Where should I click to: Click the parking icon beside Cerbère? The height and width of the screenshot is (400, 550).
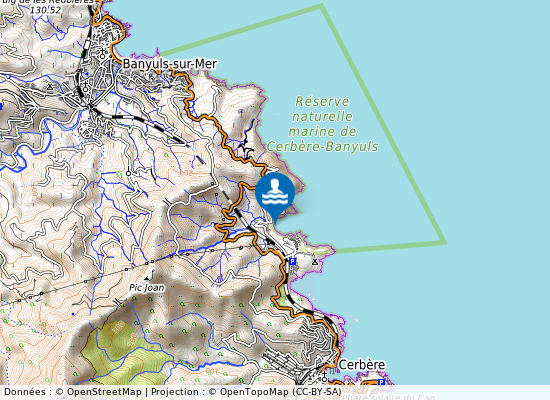click(381, 382)
